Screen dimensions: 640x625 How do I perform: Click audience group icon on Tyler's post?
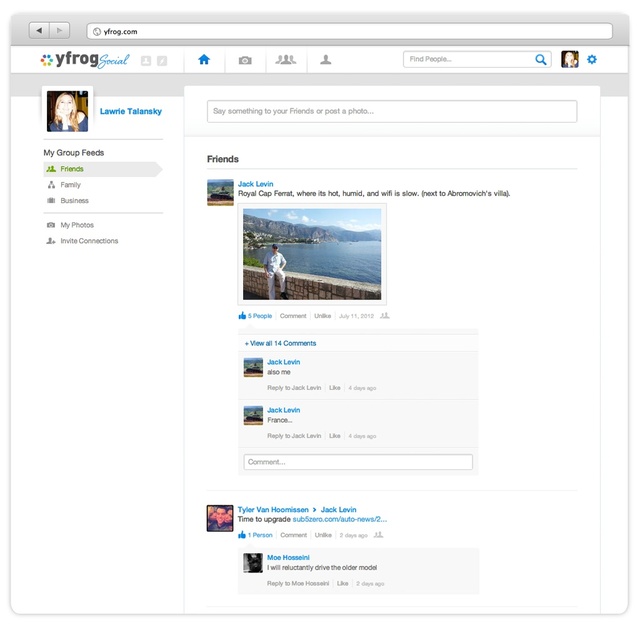click(378, 535)
